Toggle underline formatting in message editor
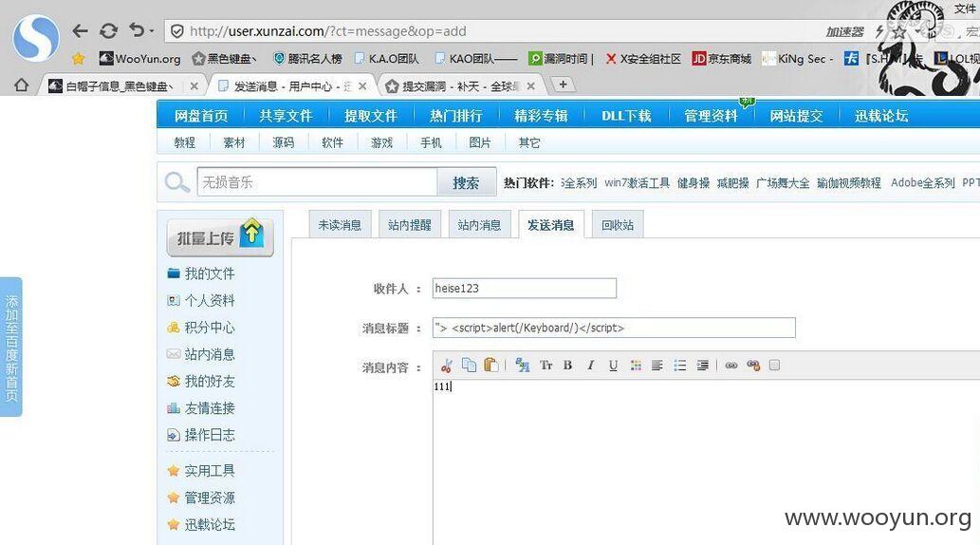 (x=613, y=366)
